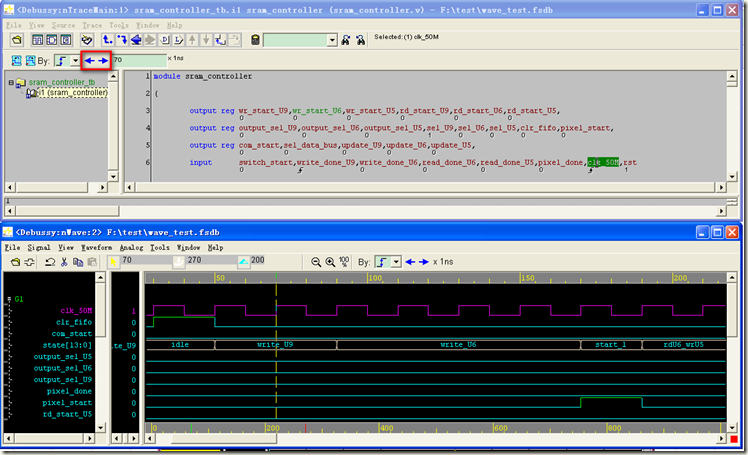Select the com_start signal in nWave
748x455 pixels.
pos(72,334)
